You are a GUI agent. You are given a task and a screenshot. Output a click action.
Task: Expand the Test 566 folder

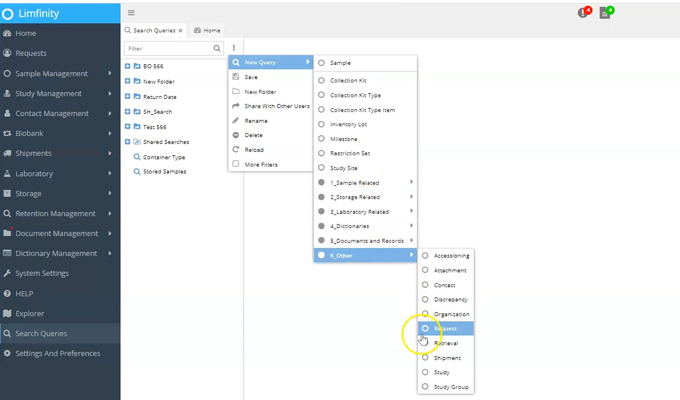pos(128,127)
